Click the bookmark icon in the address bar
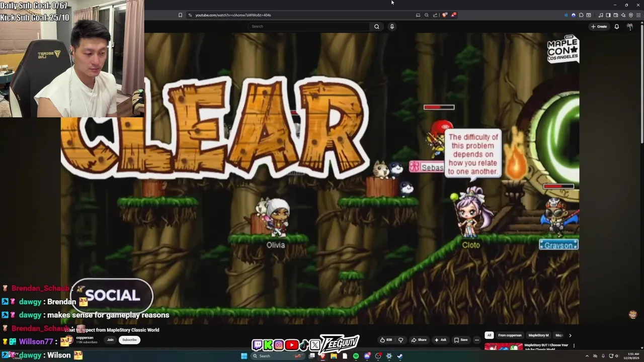This screenshot has height=362, width=644. click(180, 15)
